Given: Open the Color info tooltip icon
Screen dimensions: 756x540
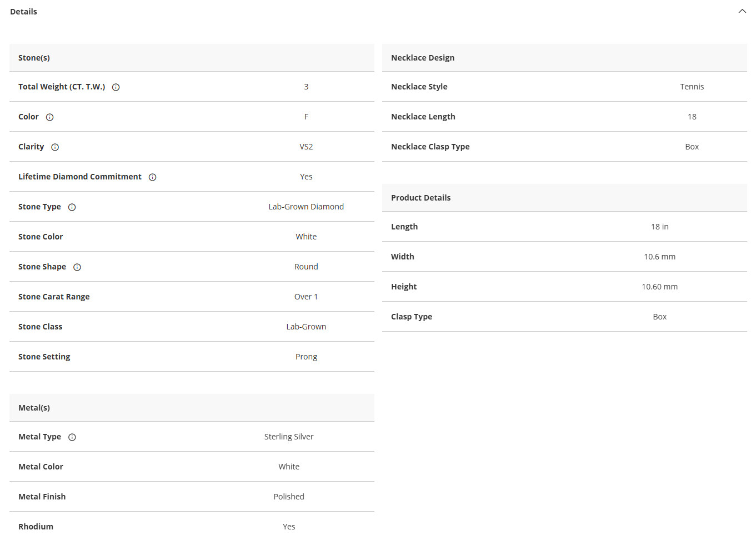Looking at the screenshot, I should pos(49,117).
